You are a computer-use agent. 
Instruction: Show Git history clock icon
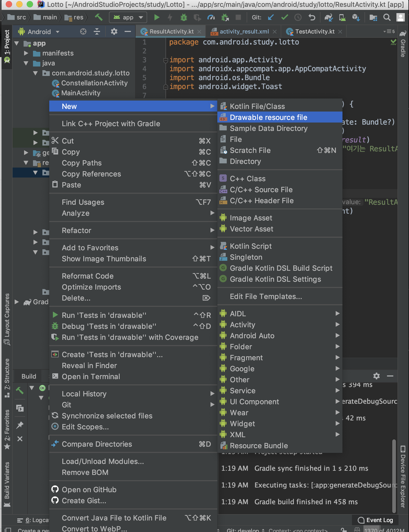pos(298,18)
